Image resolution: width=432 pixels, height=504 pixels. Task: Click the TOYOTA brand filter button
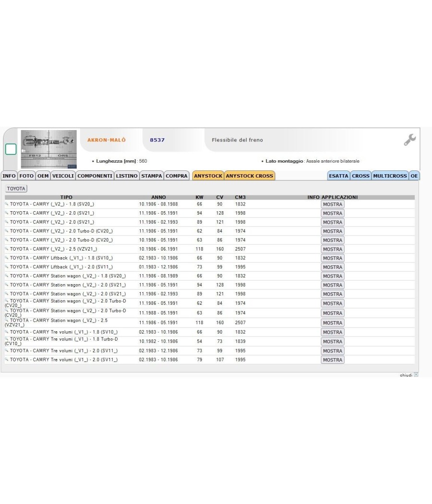tap(16, 189)
